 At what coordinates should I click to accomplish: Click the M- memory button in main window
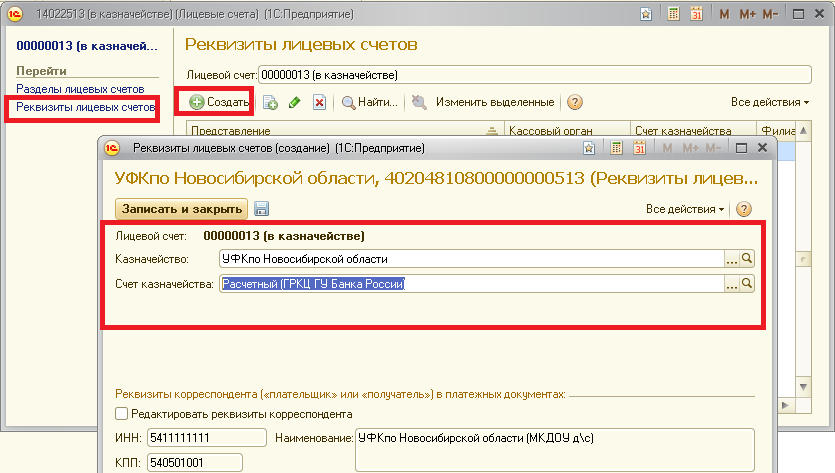coord(770,14)
